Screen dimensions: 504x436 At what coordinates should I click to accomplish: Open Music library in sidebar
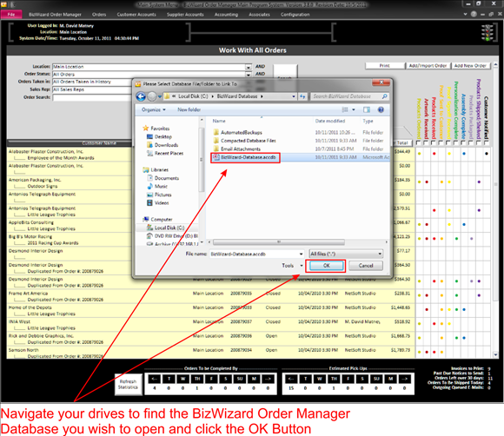click(157, 187)
